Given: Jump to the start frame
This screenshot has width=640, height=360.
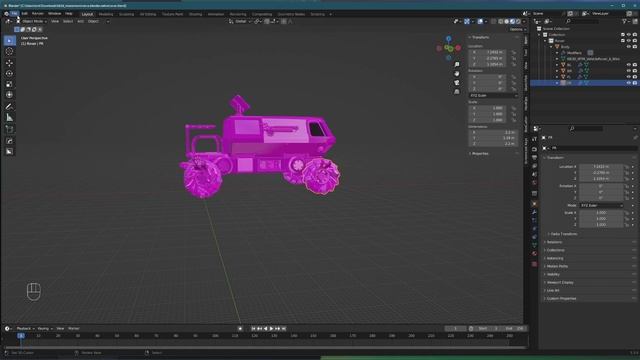Looking at the screenshot, I should click(253, 329).
